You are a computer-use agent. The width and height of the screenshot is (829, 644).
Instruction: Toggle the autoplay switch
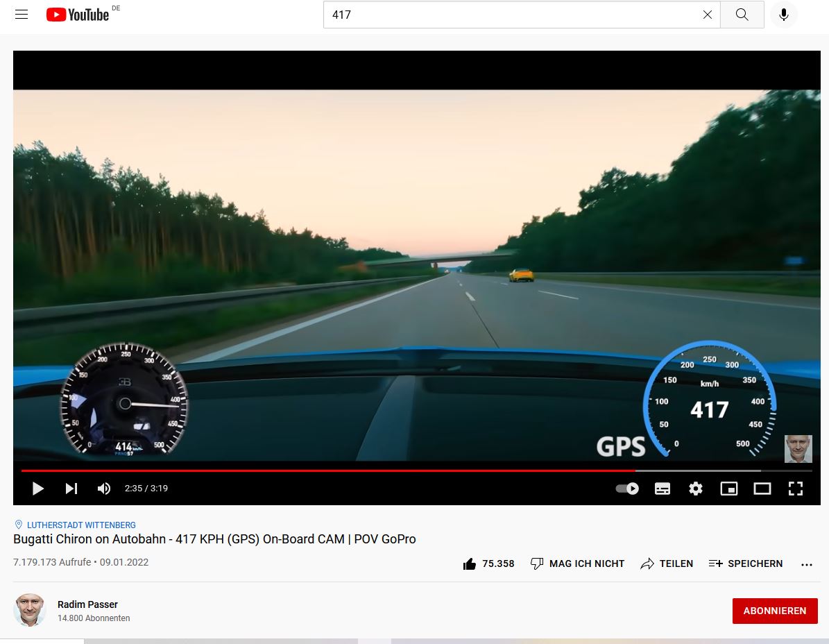point(627,489)
